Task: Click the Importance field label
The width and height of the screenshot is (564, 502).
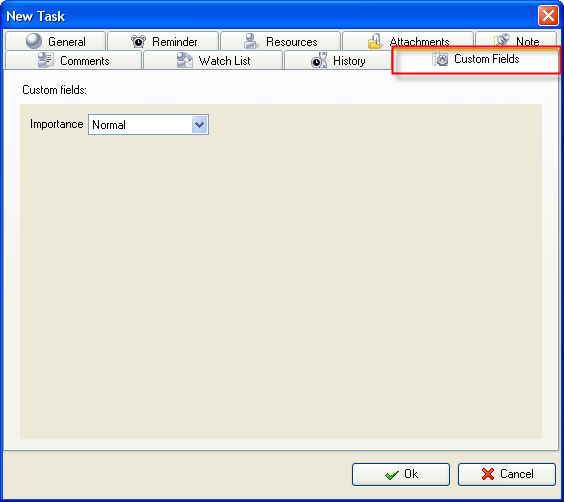Action: point(56,124)
